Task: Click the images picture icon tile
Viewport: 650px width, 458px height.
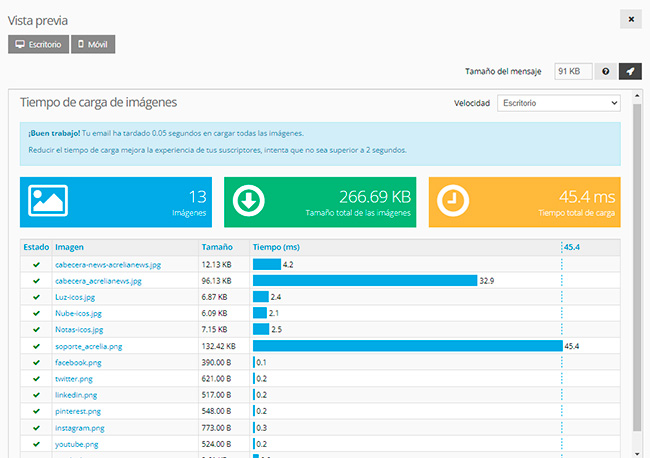Action: point(49,201)
